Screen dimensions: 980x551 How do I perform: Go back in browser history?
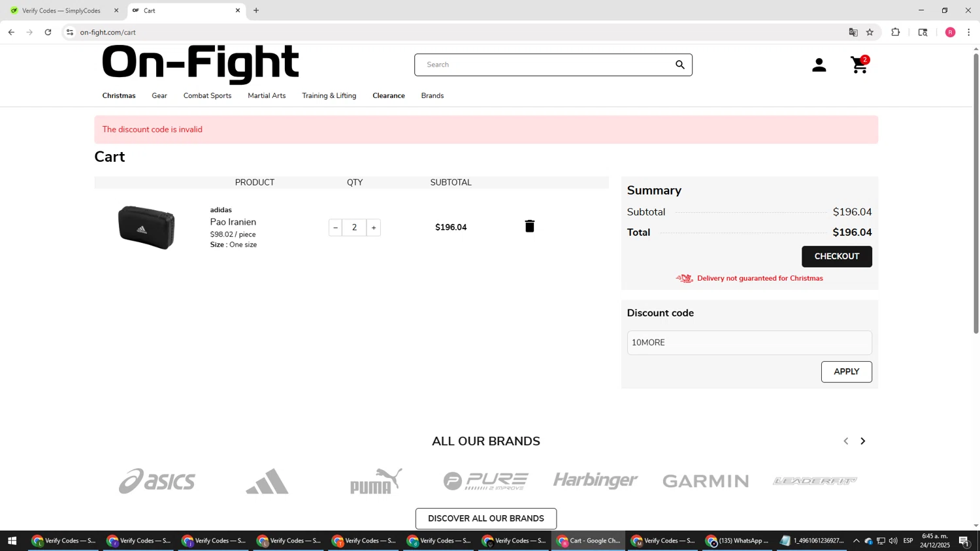pyautogui.click(x=11, y=32)
